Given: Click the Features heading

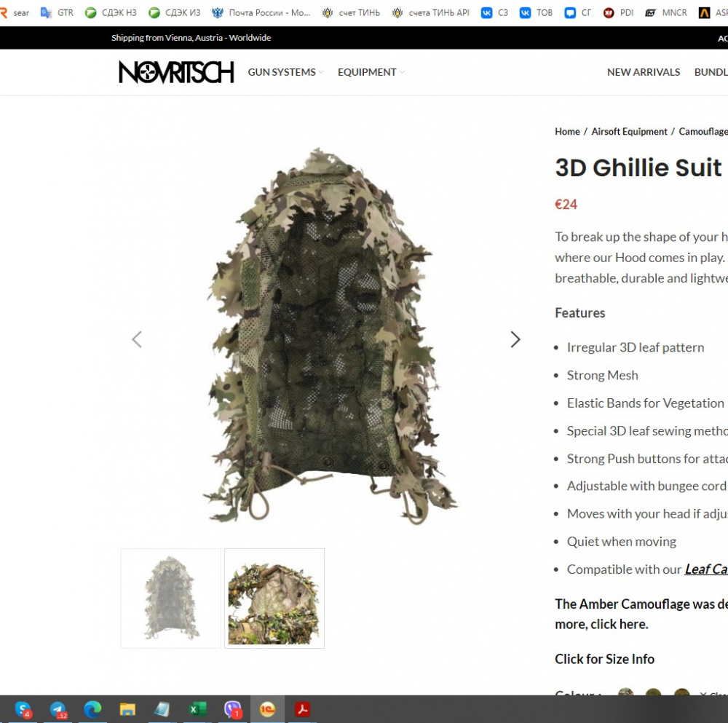Looking at the screenshot, I should point(580,313).
